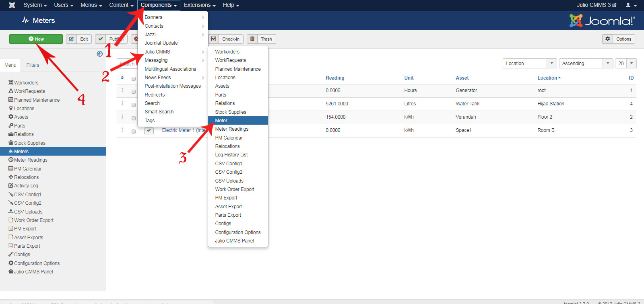This screenshot has height=304, width=644.
Task: Open the Location sort-field dropdown
Action: pyautogui.click(x=530, y=64)
